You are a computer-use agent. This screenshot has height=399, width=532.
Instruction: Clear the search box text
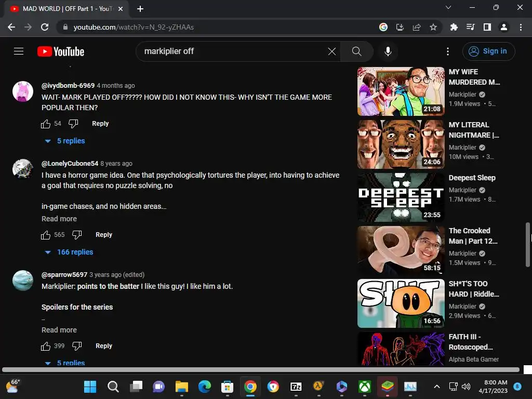[x=332, y=51]
